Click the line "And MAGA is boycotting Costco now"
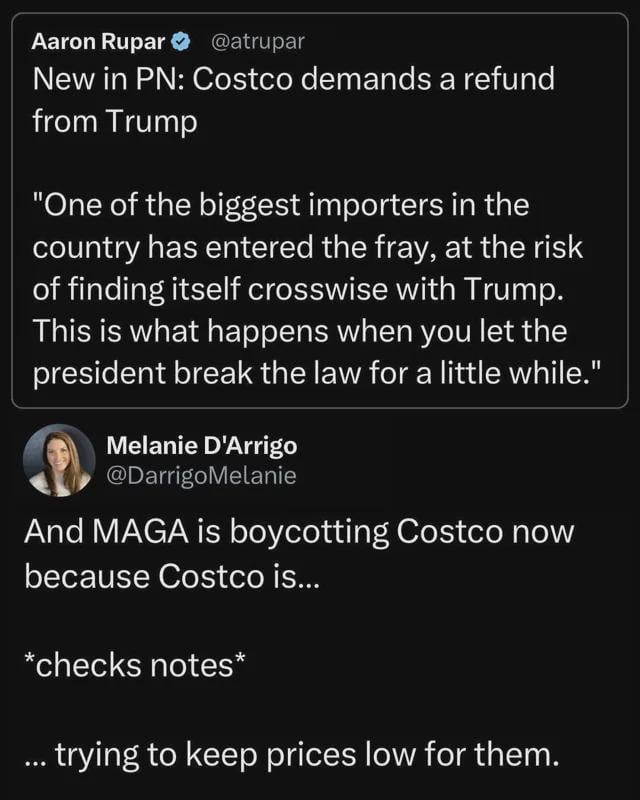This screenshot has height=800, width=640. pos(300,531)
